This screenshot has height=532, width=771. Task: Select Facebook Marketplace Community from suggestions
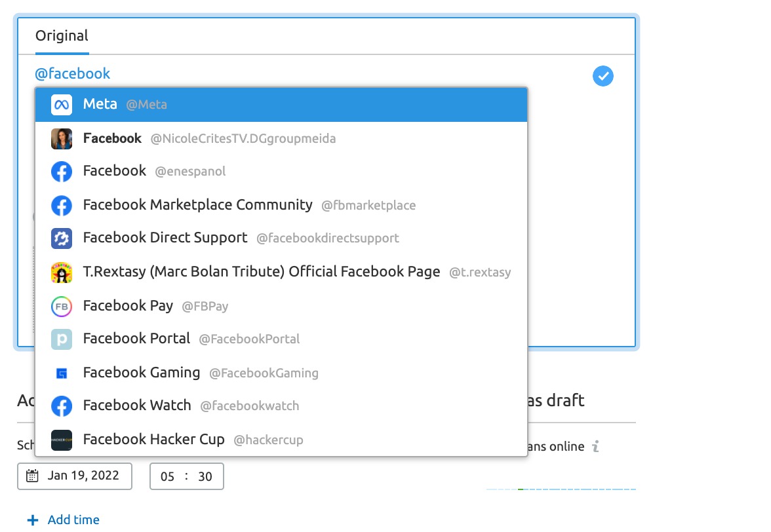point(281,205)
